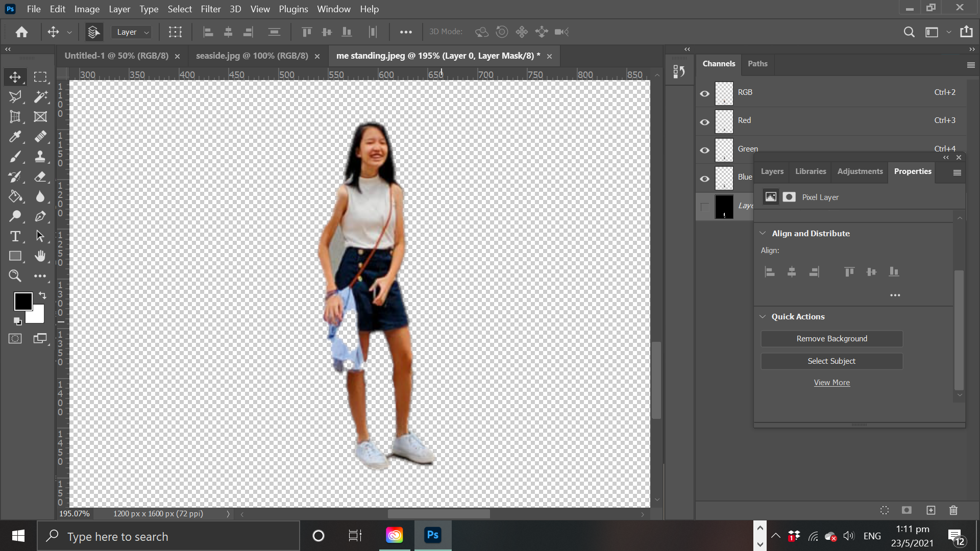This screenshot has width=980, height=551.
Task: Open the Edit Toolbar ellipsis menu
Action: pyautogui.click(x=40, y=276)
